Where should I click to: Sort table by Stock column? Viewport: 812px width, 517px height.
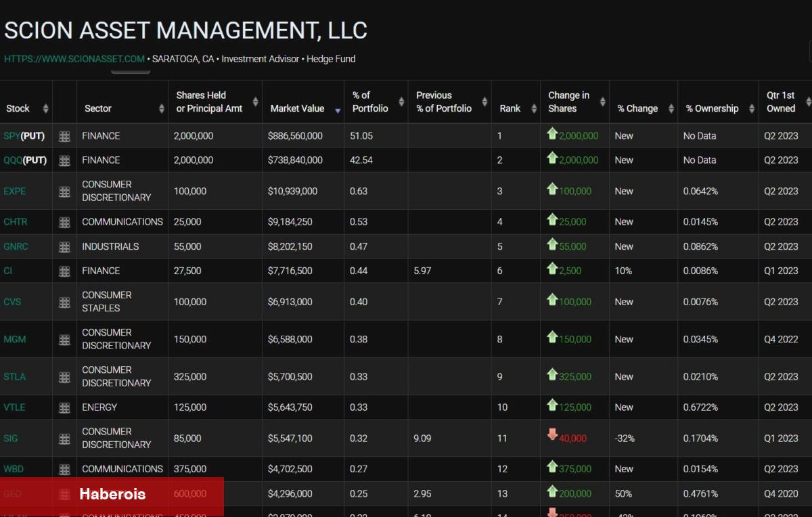46,108
